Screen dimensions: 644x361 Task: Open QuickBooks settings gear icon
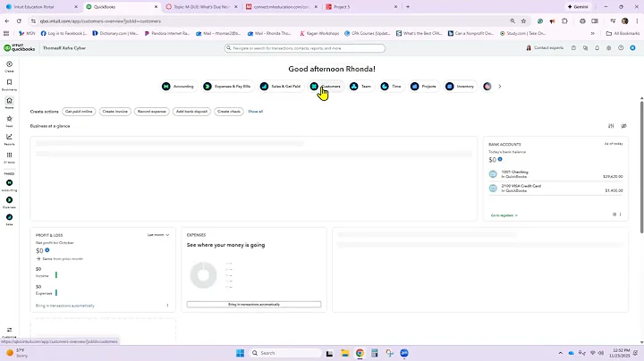(x=609, y=48)
